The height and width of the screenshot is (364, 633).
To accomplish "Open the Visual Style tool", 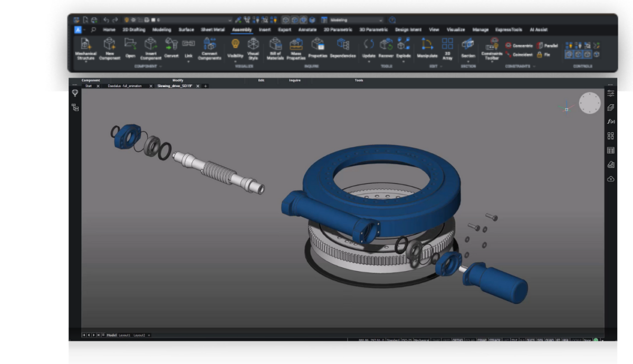I will (x=254, y=46).
